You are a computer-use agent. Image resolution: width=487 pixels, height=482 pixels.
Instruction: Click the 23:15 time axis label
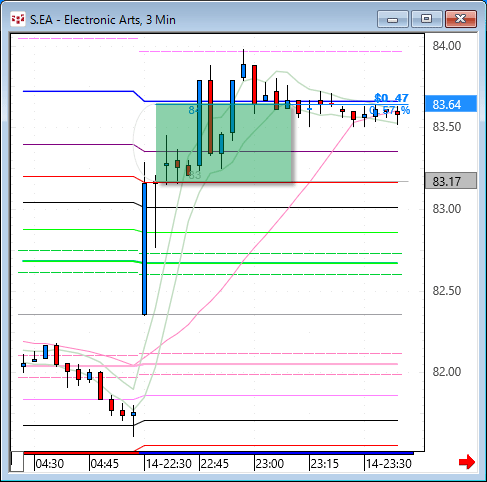(x=325, y=463)
